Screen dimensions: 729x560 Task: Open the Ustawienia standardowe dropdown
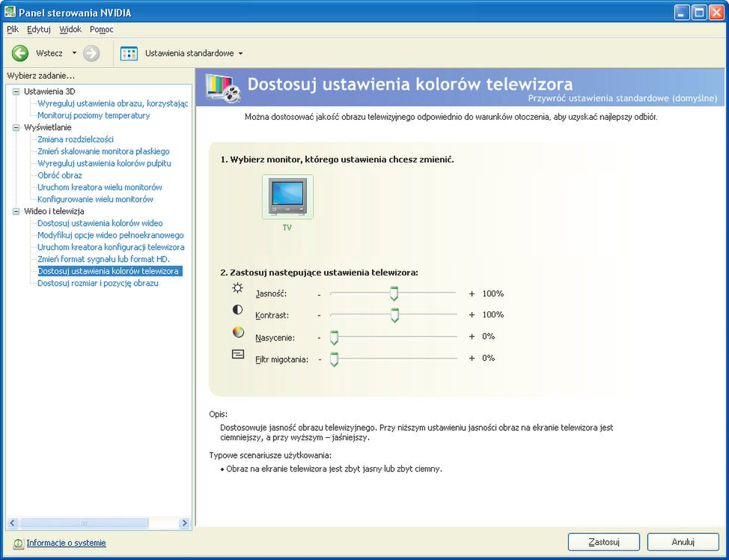tap(240, 53)
